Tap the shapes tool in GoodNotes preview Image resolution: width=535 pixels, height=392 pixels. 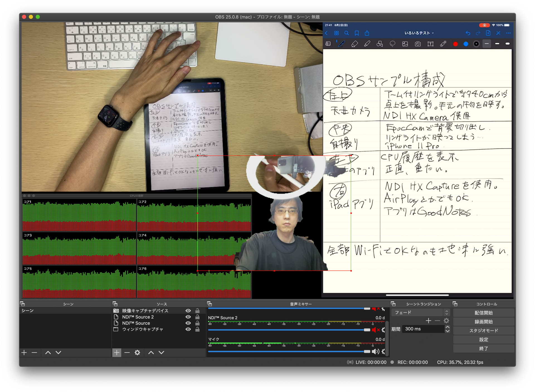(380, 44)
